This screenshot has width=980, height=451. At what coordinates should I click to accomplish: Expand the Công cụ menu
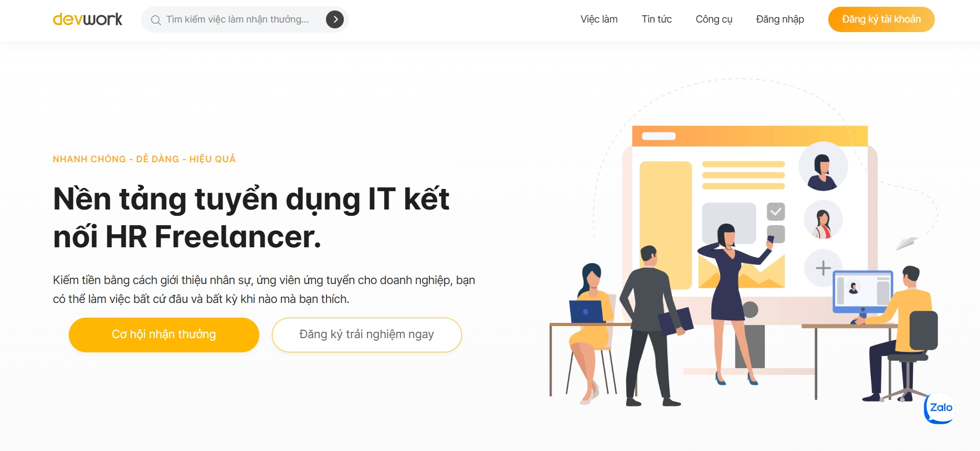tap(714, 19)
